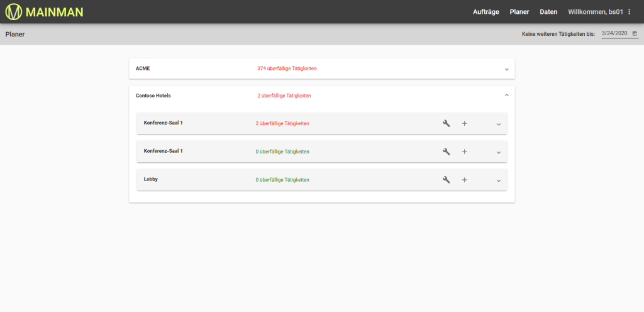Screen dimensions: 644x312
Task: Click the Willkommen, bs01 user label
Action: click(596, 12)
